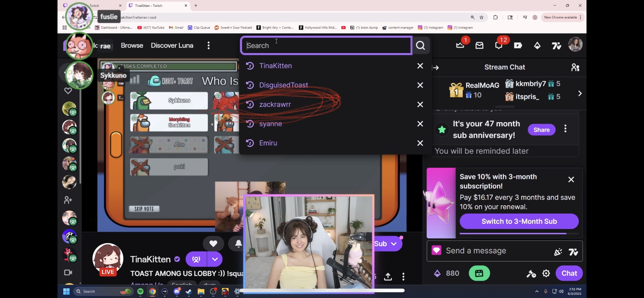Open chat community users list icon
Viewport: 644px width, 298px height.
click(575, 67)
